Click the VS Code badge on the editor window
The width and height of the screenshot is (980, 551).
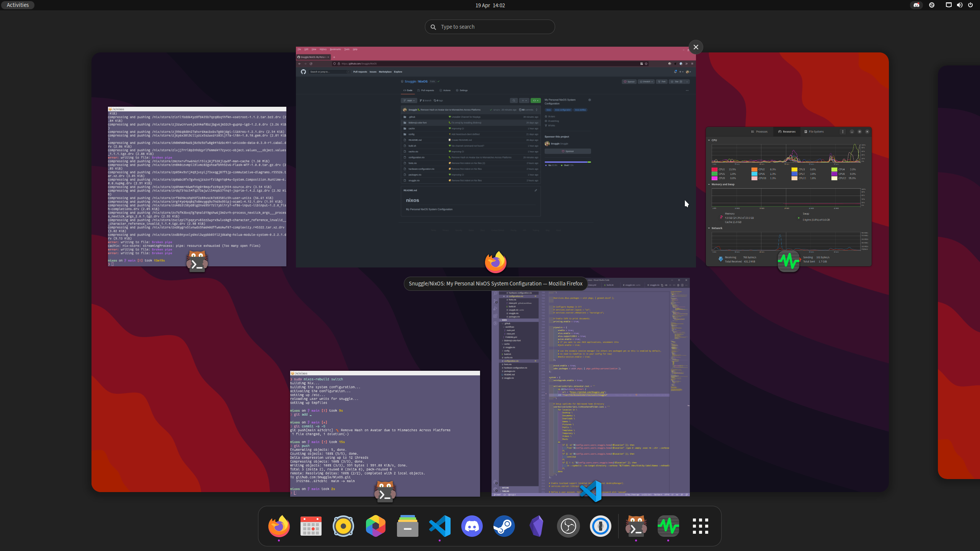point(591,491)
